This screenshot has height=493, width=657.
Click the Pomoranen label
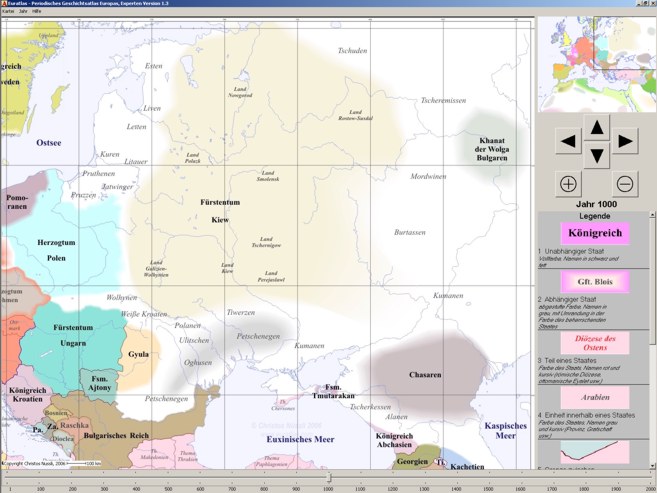[x=17, y=202]
